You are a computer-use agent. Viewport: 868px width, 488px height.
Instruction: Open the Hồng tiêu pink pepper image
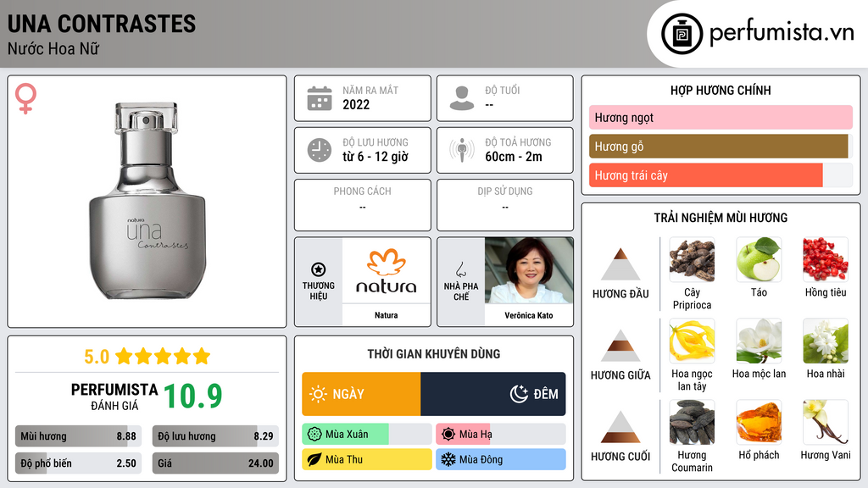click(826, 259)
